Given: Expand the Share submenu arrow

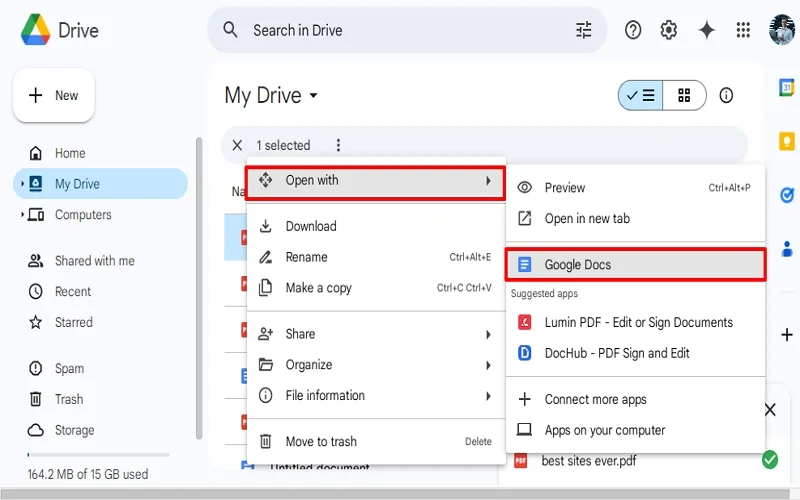Looking at the screenshot, I should point(488,335).
